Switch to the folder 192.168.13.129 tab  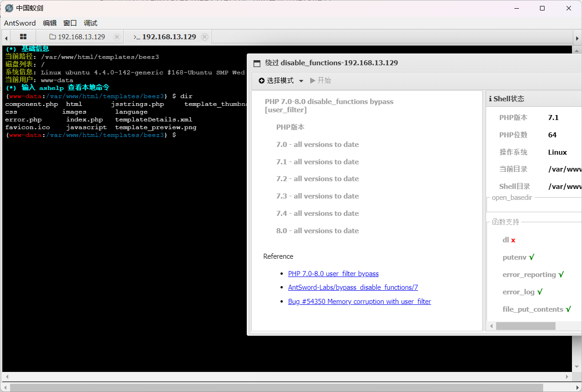[x=78, y=37]
